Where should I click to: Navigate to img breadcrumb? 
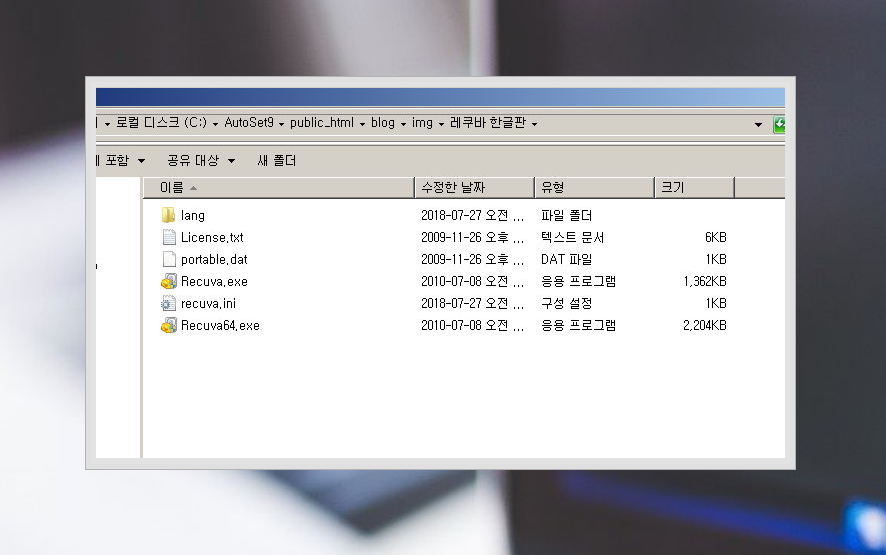click(422, 123)
